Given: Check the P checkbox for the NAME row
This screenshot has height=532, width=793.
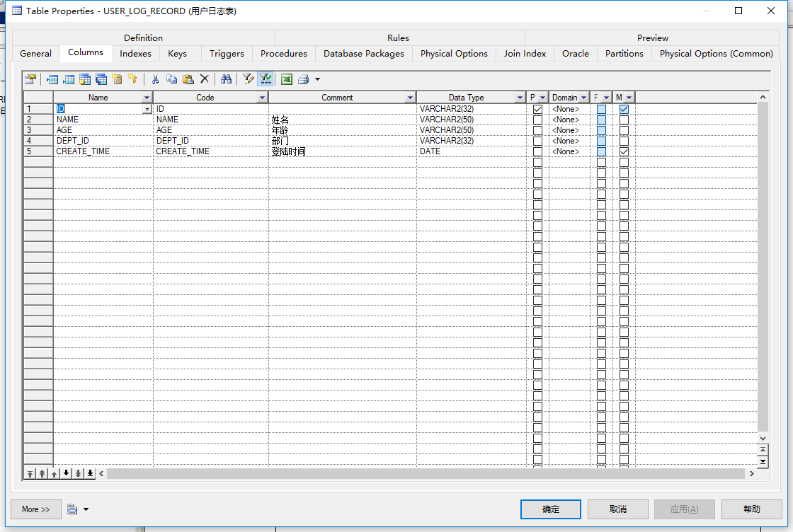Looking at the screenshot, I should [537, 120].
